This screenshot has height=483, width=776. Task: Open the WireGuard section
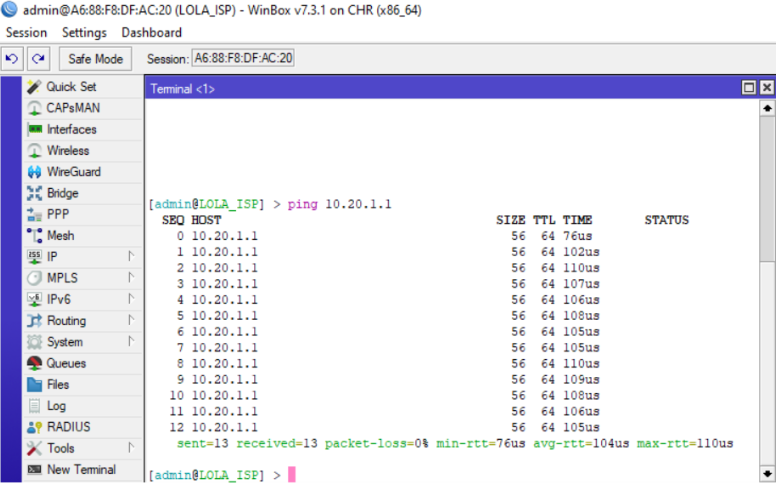(x=73, y=172)
